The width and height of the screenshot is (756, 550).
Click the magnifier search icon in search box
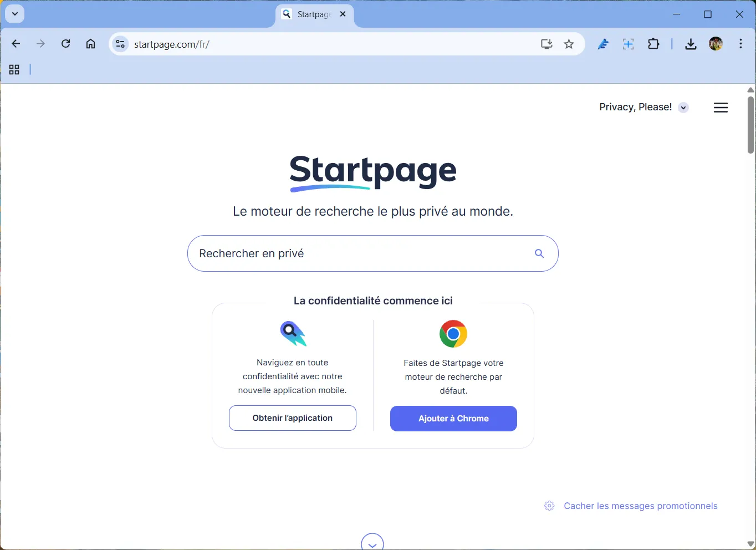[x=539, y=253]
